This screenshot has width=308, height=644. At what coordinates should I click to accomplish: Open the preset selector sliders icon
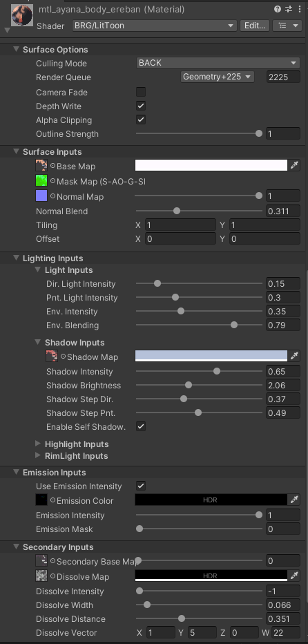pos(288,9)
